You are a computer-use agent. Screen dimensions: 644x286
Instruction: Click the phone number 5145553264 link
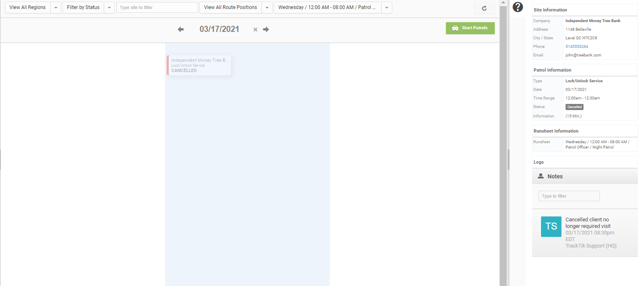click(577, 47)
